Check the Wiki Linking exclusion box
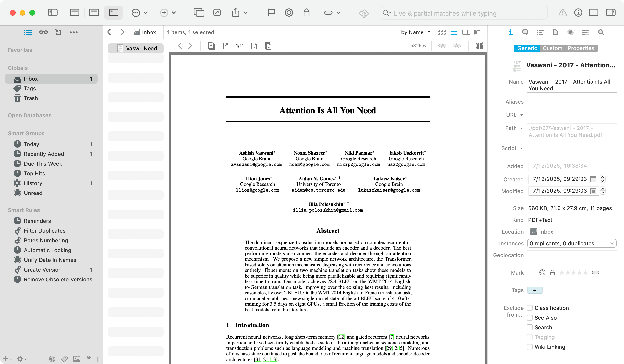Screen dimensions: 624x364 530,347
